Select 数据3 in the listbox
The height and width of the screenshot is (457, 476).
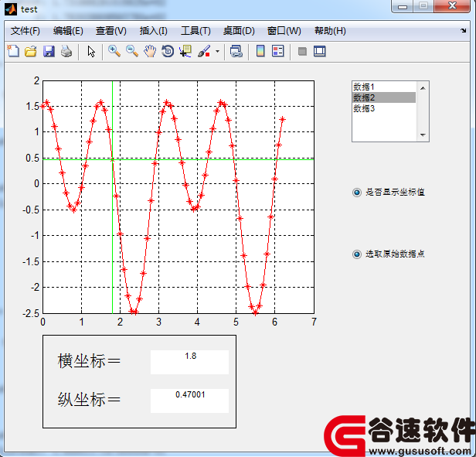[384, 108]
